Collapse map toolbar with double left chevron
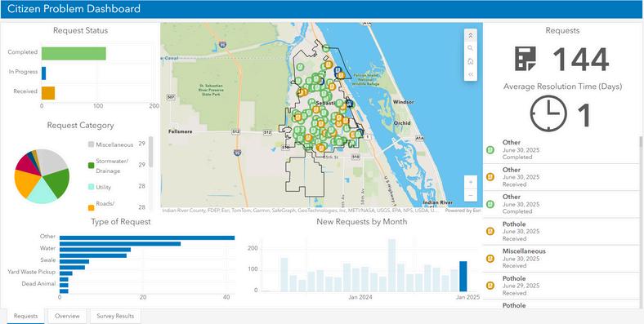Viewport: 644px width, 324px height. [x=470, y=74]
